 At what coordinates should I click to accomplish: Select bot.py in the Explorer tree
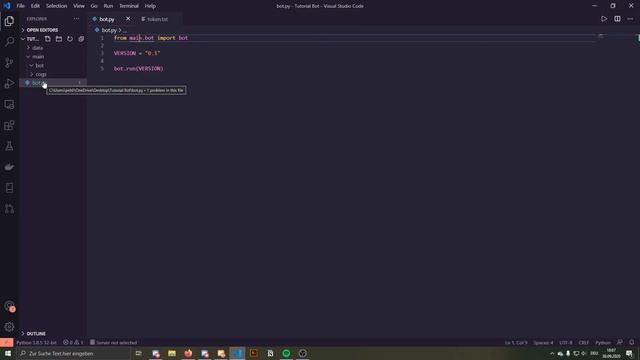point(53,83)
